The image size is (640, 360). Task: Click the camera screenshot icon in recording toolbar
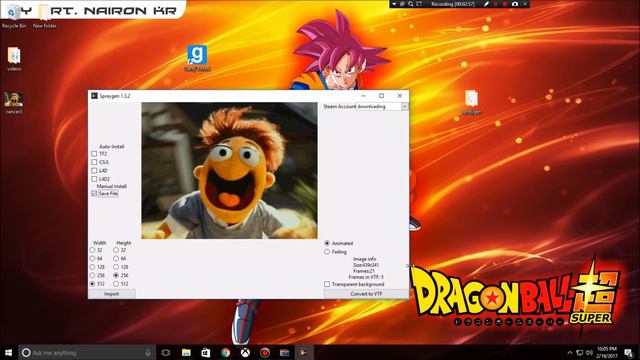pos(515,4)
